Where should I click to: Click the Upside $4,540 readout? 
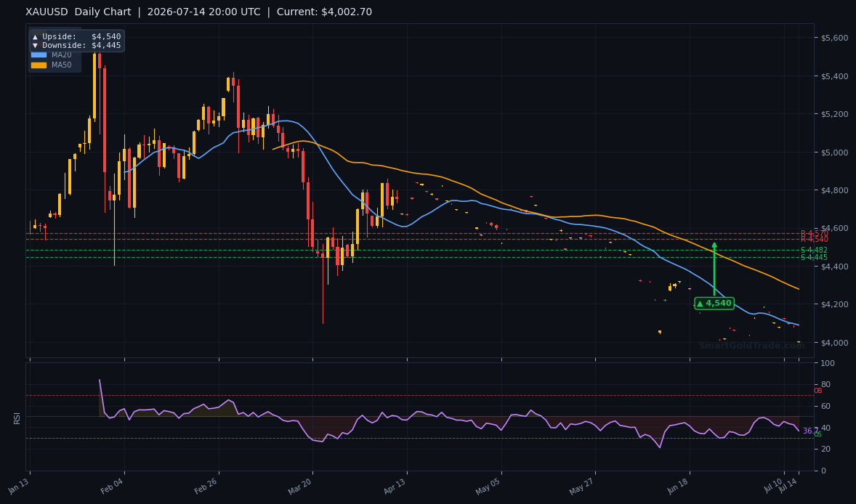(x=77, y=36)
